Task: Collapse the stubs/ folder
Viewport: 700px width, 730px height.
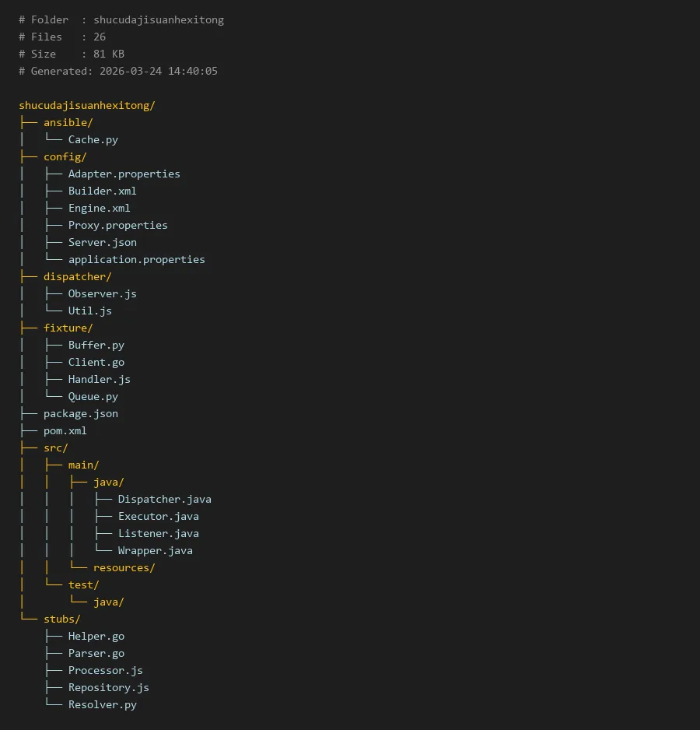Action: [x=62, y=619]
